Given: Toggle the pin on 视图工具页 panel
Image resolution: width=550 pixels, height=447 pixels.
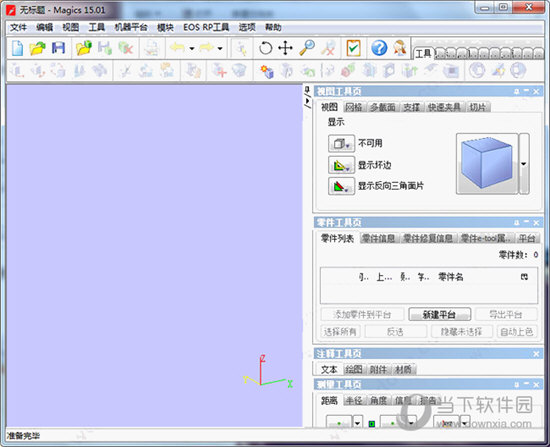Looking at the screenshot, I should (x=516, y=92).
